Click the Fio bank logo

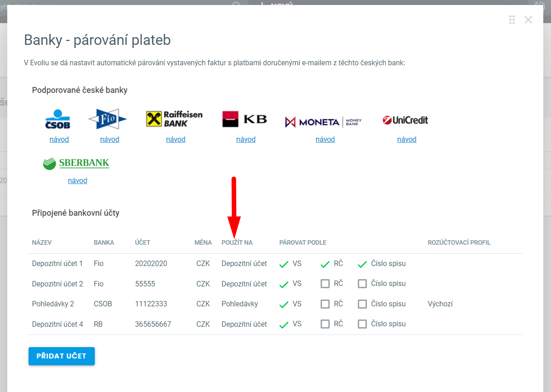[107, 120]
